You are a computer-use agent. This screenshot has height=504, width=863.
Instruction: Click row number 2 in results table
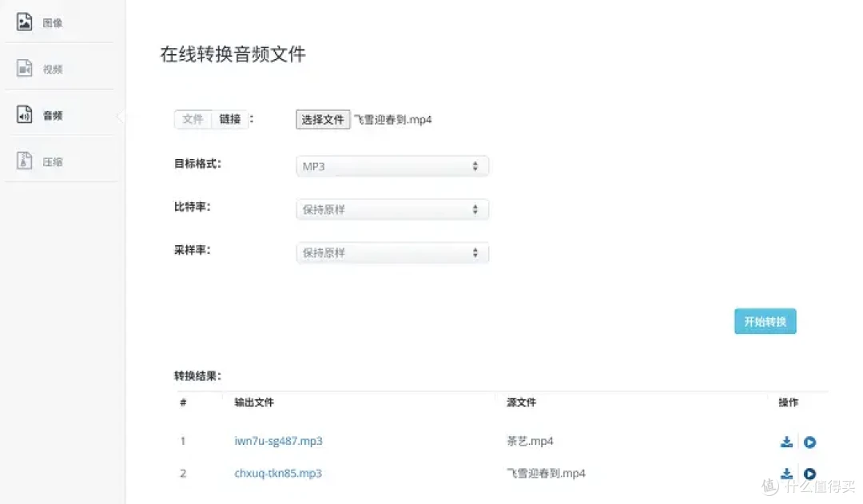click(183, 473)
